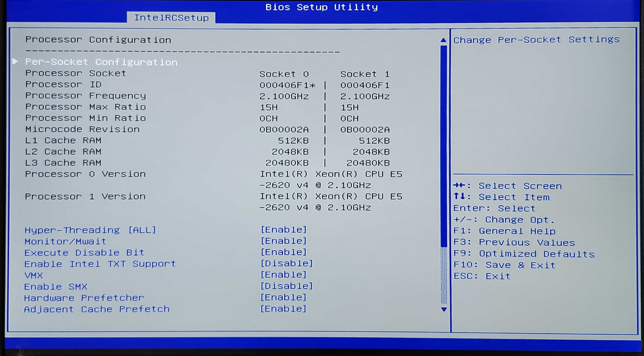644x356 pixels.
Task: Click the F9: Optimized Defaults hint
Action: coord(524,254)
